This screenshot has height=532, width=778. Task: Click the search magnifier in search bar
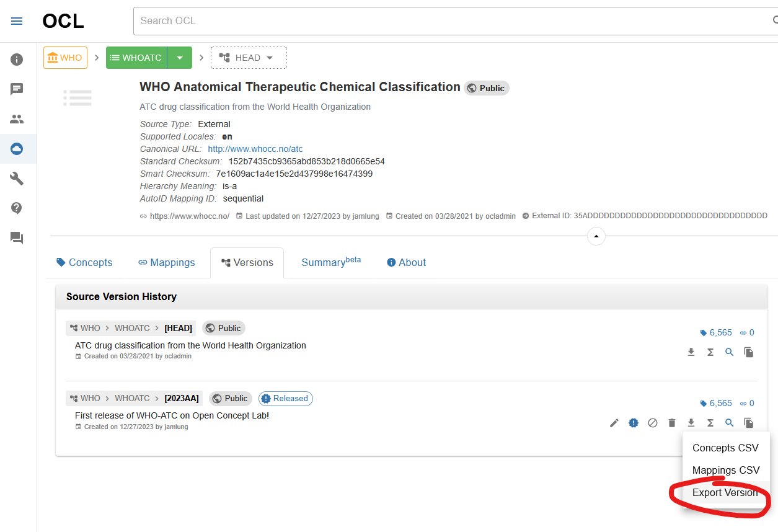click(775, 20)
